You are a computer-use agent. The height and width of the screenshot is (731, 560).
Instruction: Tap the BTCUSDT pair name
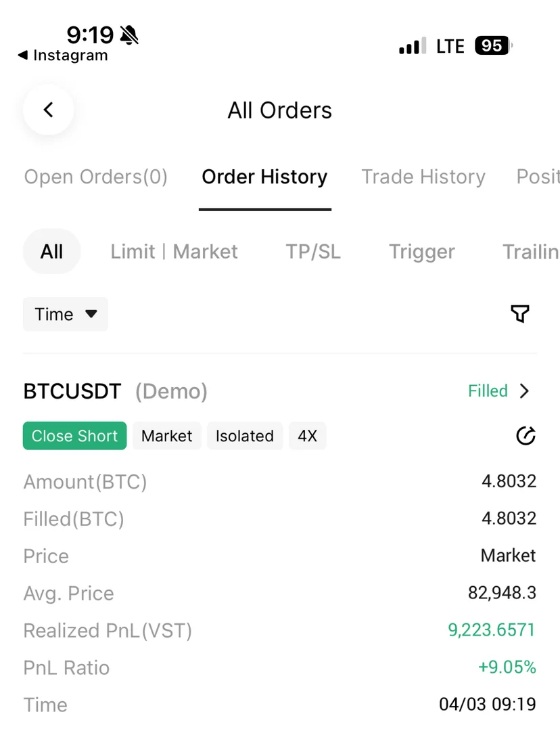coord(72,391)
